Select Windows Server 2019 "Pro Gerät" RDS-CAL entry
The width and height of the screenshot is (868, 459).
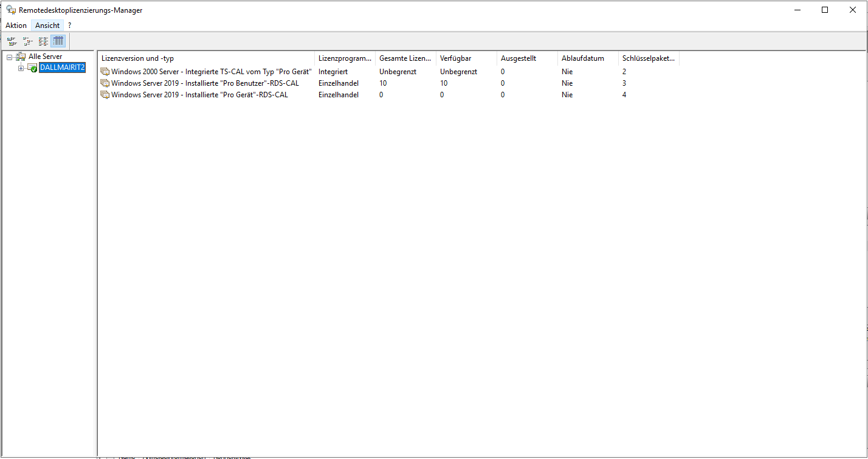[x=200, y=95]
